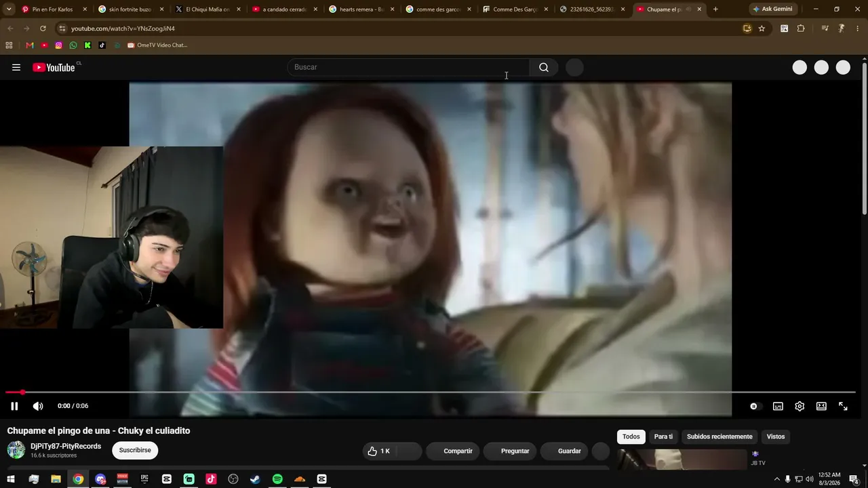Reload the current page
868x488 pixels.
(43, 28)
